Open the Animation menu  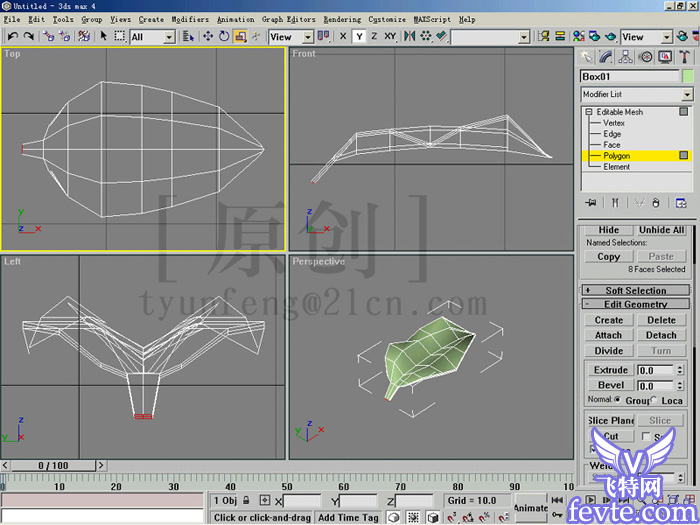point(236,19)
